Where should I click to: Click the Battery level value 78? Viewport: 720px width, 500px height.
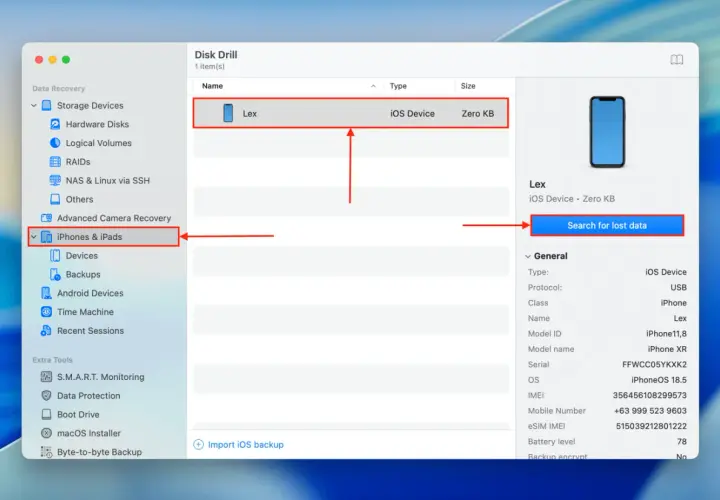tap(682, 441)
